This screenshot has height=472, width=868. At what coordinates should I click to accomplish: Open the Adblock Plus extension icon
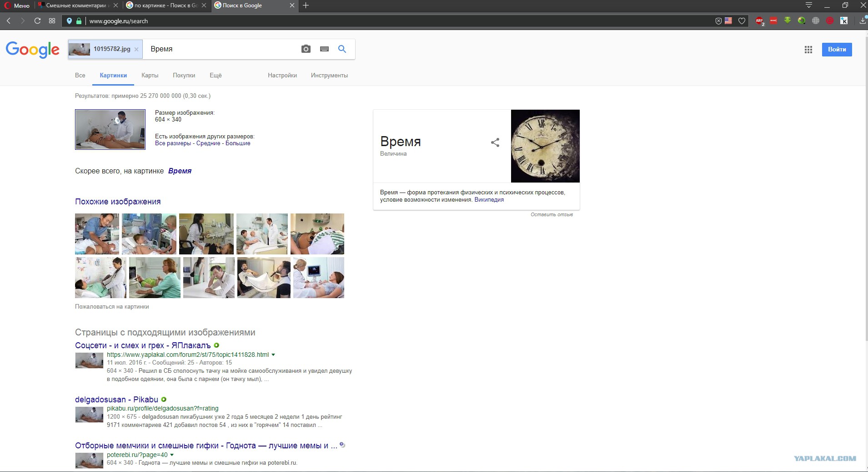759,21
